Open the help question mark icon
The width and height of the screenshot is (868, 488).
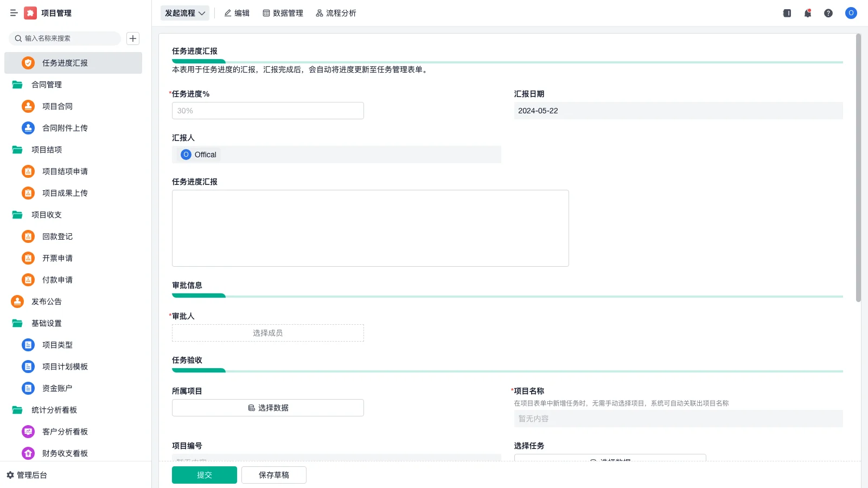[x=828, y=13]
